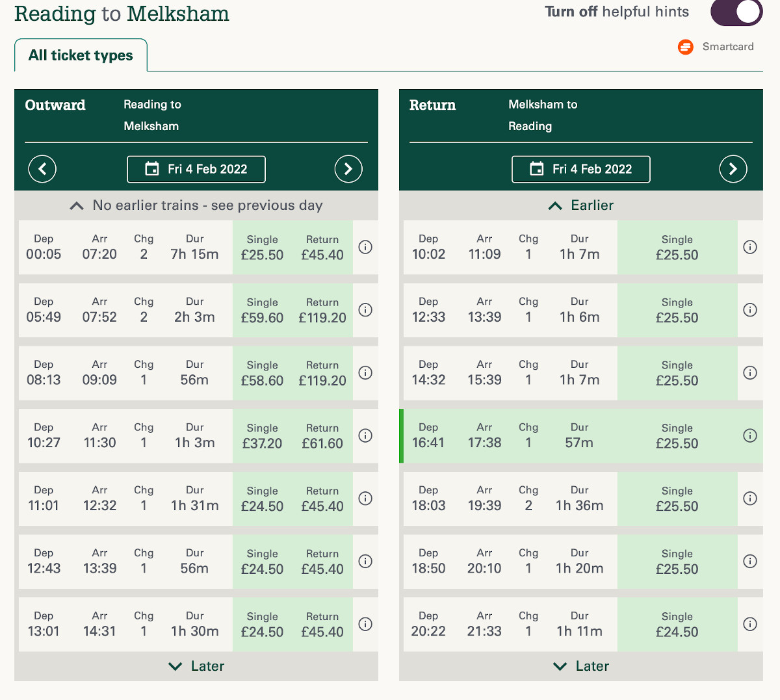780x700 pixels.
Task: Choose £37.20 single fare for 10:27 train
Action: click(x=262, y=436)
